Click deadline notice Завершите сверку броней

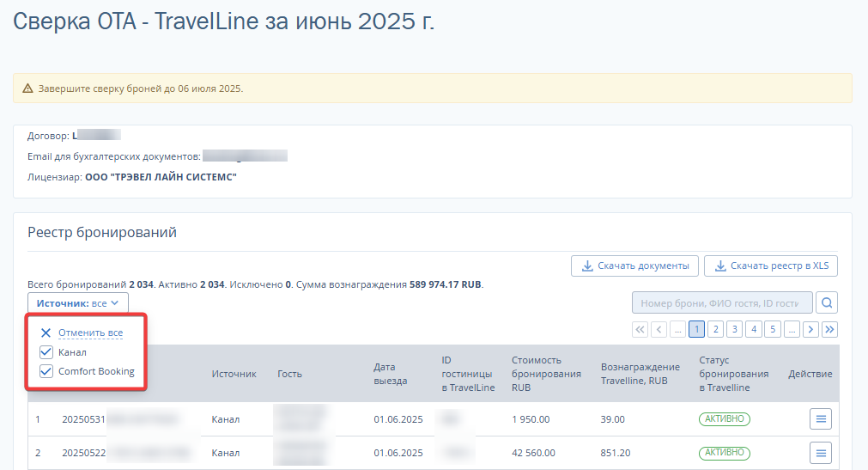tap(141, 89)
